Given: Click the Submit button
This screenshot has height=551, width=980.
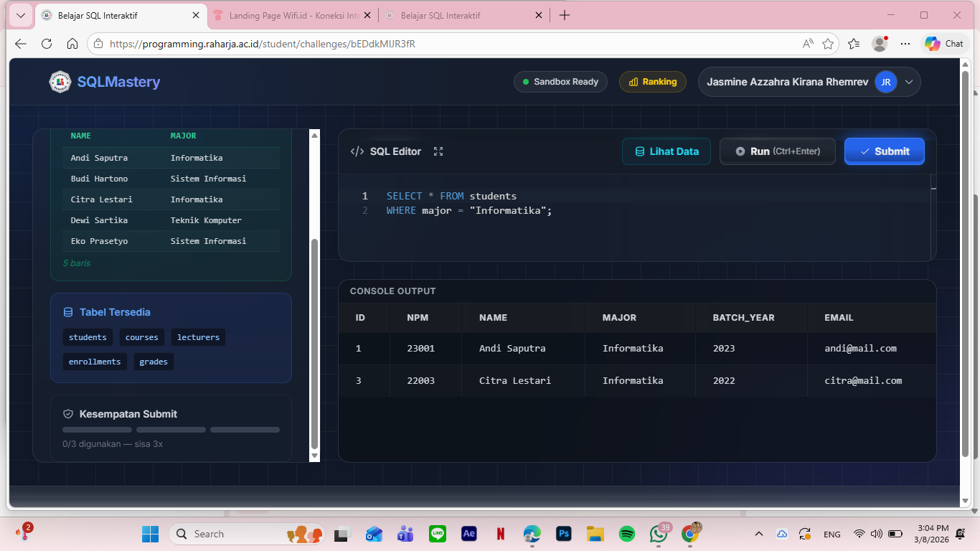Looking at the screenshot, I should click(x=884, y=151).
